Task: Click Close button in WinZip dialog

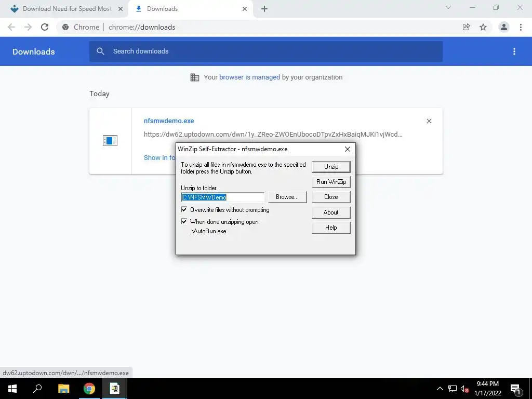Action: pos(331,197)
